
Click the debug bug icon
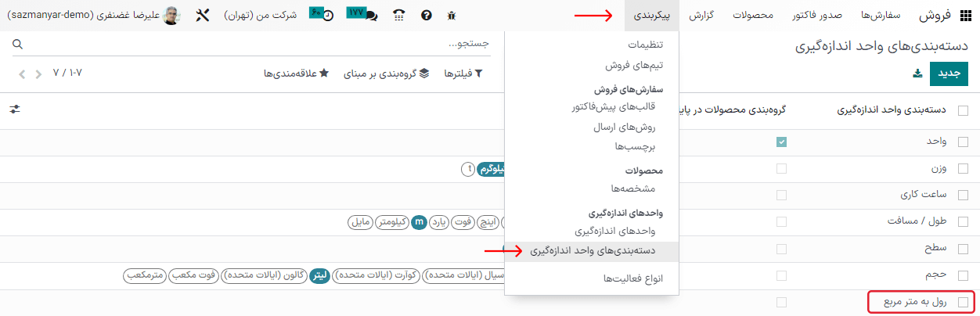451,15
